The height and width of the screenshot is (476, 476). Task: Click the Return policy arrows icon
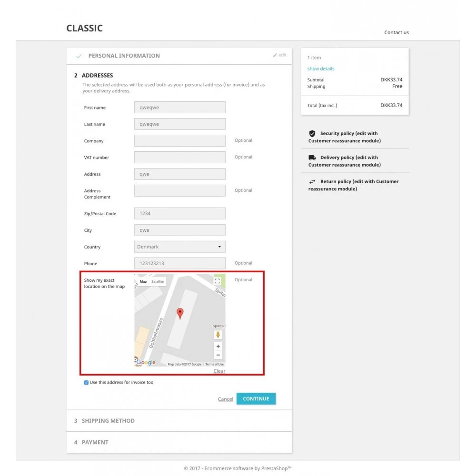click(x=312, y=181)
